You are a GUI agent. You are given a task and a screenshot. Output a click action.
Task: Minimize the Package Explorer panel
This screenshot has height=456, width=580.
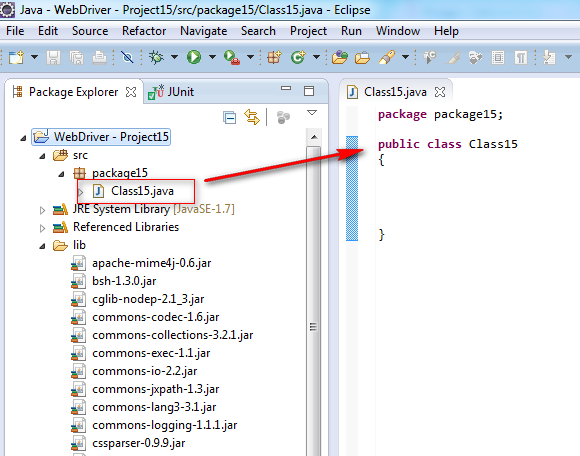click(286, 88)
